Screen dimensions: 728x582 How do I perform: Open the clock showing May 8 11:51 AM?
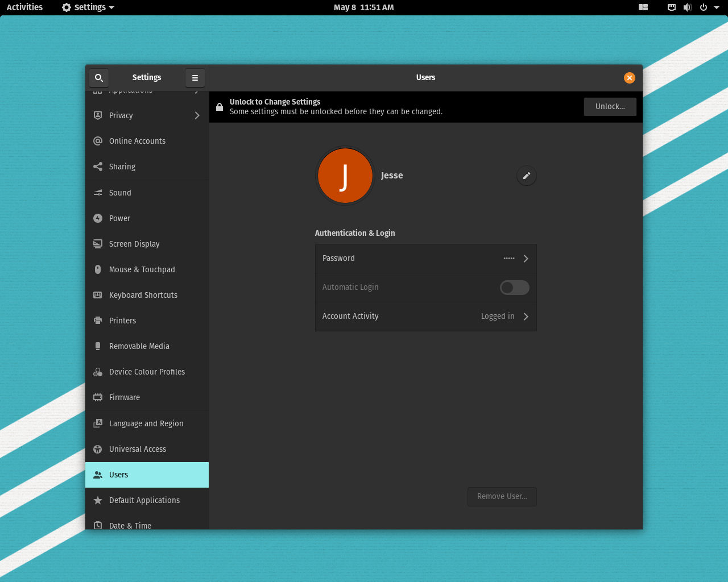pyautogui.click(x=364, y=7)
